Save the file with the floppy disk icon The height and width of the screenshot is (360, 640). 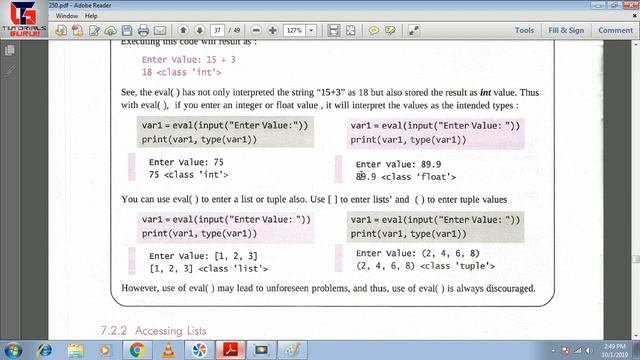pyautogui.click(x=127, y=30)
